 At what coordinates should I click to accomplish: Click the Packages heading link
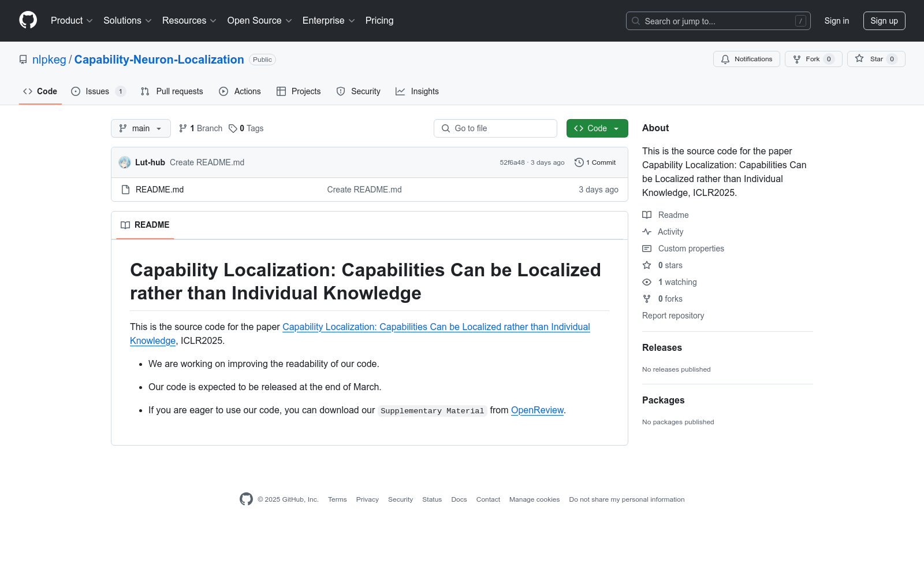(663, 400)
